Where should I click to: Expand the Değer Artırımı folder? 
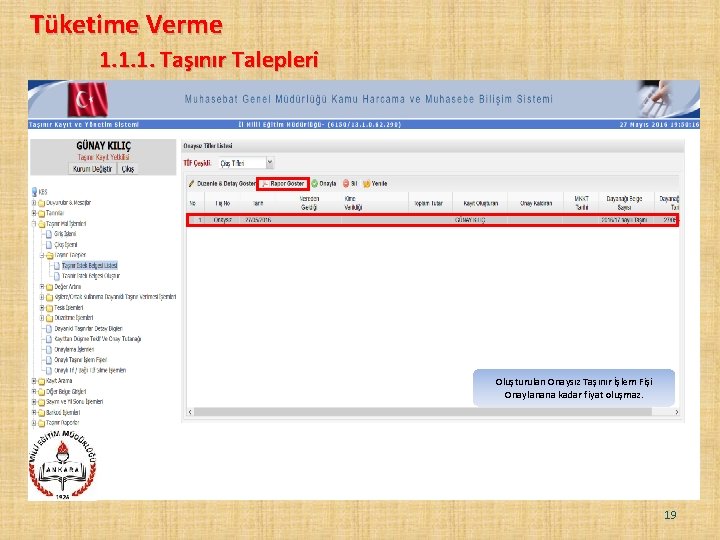[42, 287]
